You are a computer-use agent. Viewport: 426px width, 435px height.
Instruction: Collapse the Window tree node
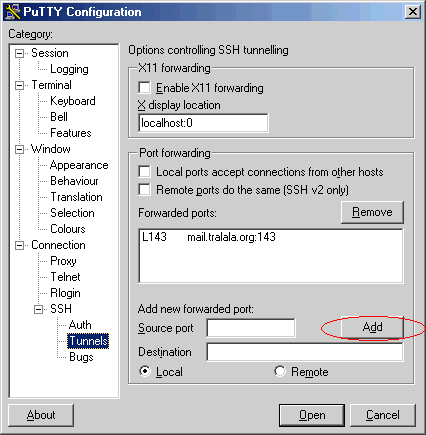click(20, 149)
